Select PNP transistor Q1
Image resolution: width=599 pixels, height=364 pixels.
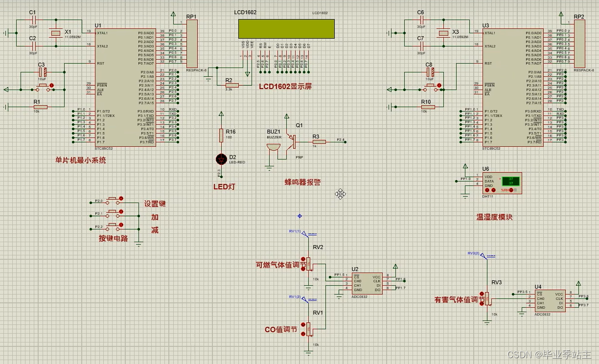pyautogui.click(x=292, y=141)
